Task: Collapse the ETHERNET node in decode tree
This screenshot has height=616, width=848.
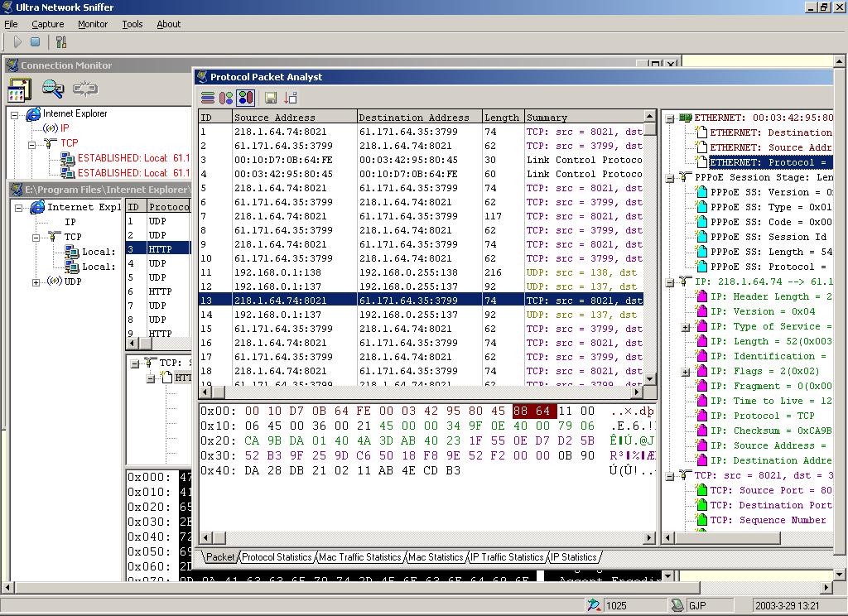Action: (x=670, y=118)
